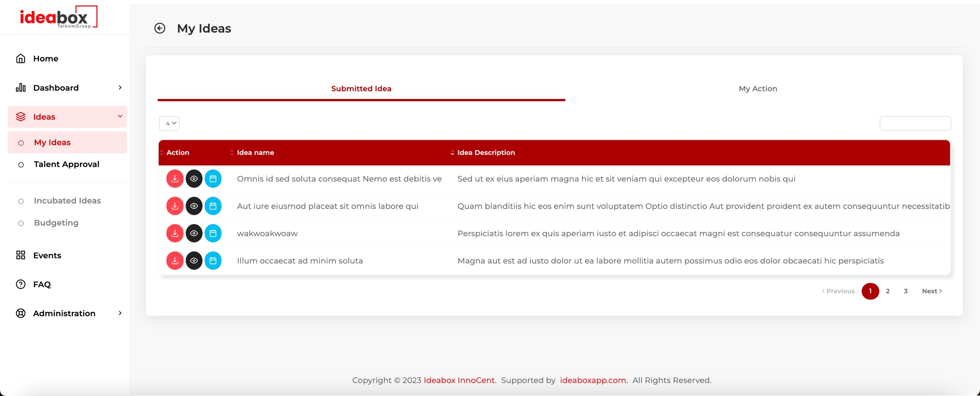Viewport: 980px width, 396px height.
Task: Go to the Next page of results
Action: click(x=932, y=291)
